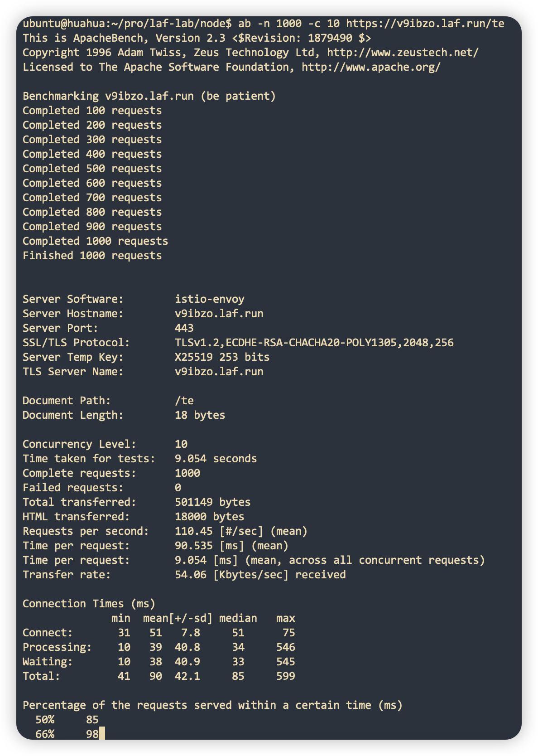538x756 pixels.
Task: Click the '54.06 [Kbytes/sec]' transfer rate value
Action: pyautogui.click(x=231, y=575)
